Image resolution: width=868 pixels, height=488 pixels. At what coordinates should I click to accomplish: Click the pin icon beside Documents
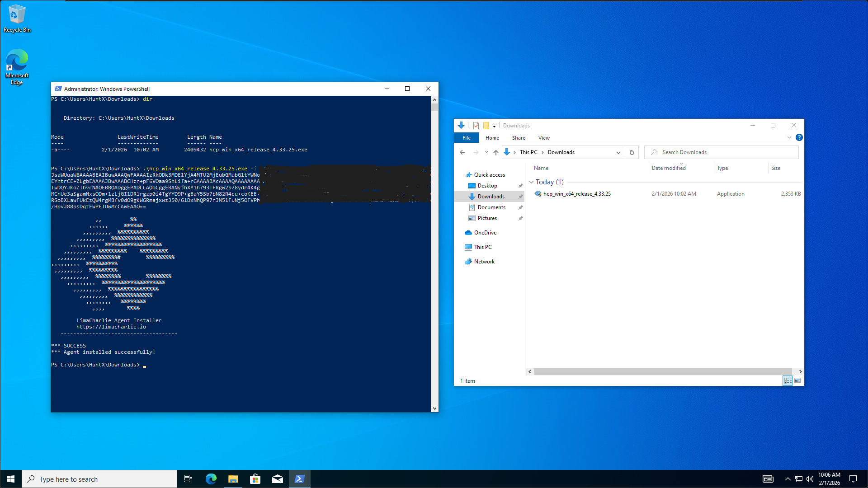[x=520, y=207]
